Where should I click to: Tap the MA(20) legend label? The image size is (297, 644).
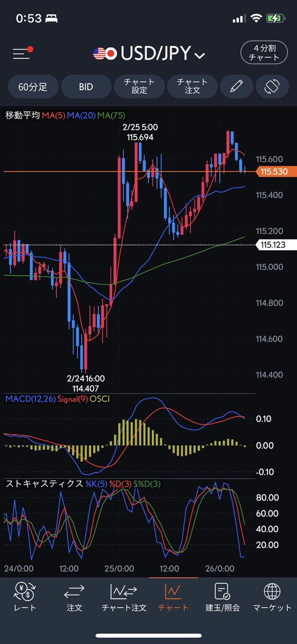81,115
